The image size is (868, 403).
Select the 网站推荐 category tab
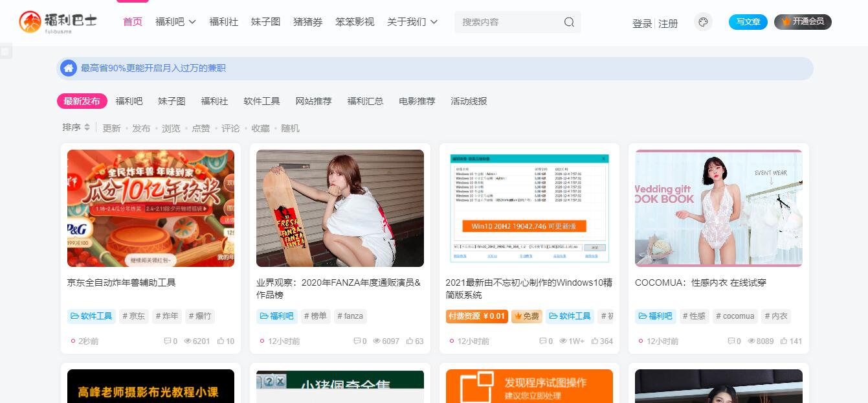pos(313,101)
